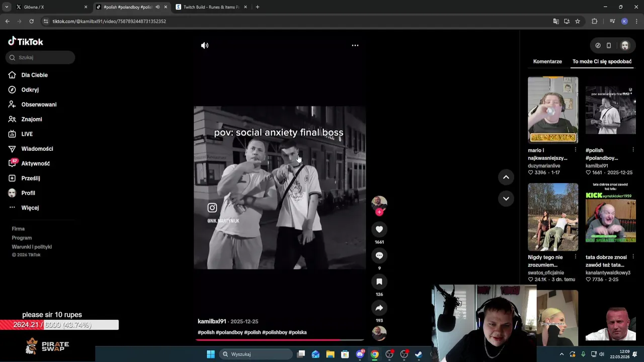Image resolution: width=644 pixels, height=362 pixels.
Task: Open Dla Ciebie feed in sidebar
Action: click(34, 75)
